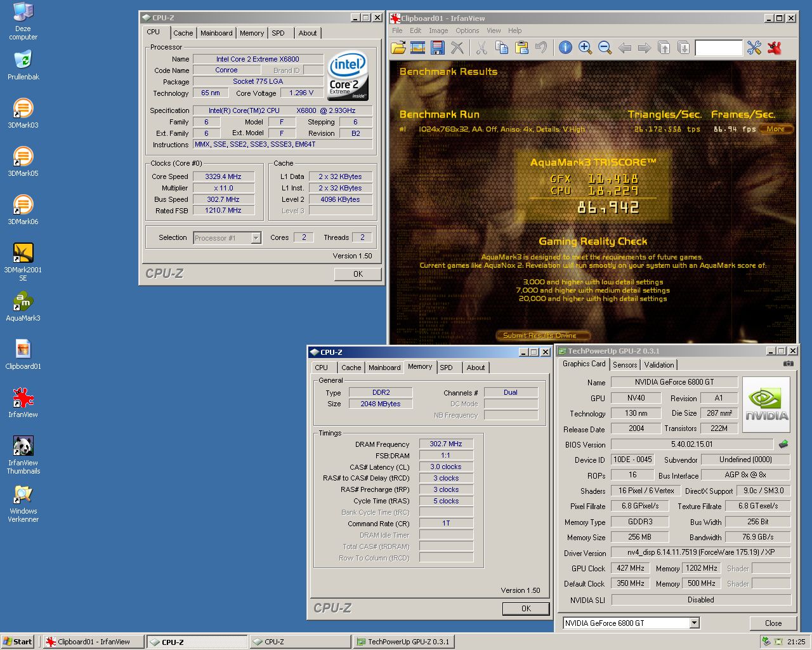
Task: Take GPU-Z screenshot with camera icon
Action: pos(788,364)
